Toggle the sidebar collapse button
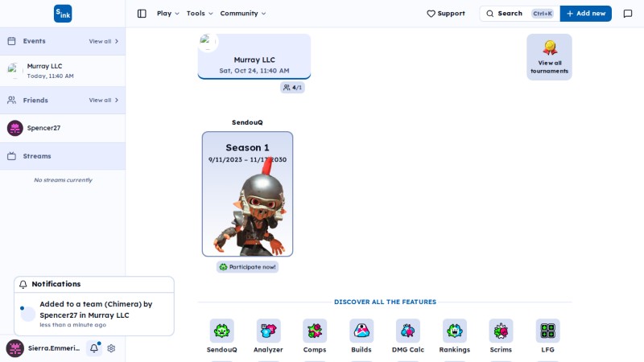644x362 pixels. [x=142, y=14]
